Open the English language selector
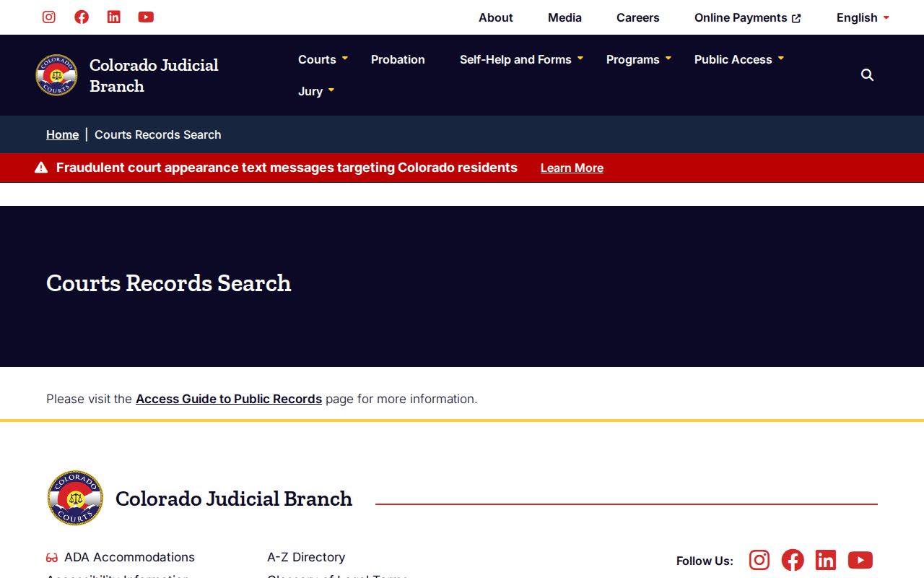The width and height of the screenshot is (924, 578). [863, 17]
